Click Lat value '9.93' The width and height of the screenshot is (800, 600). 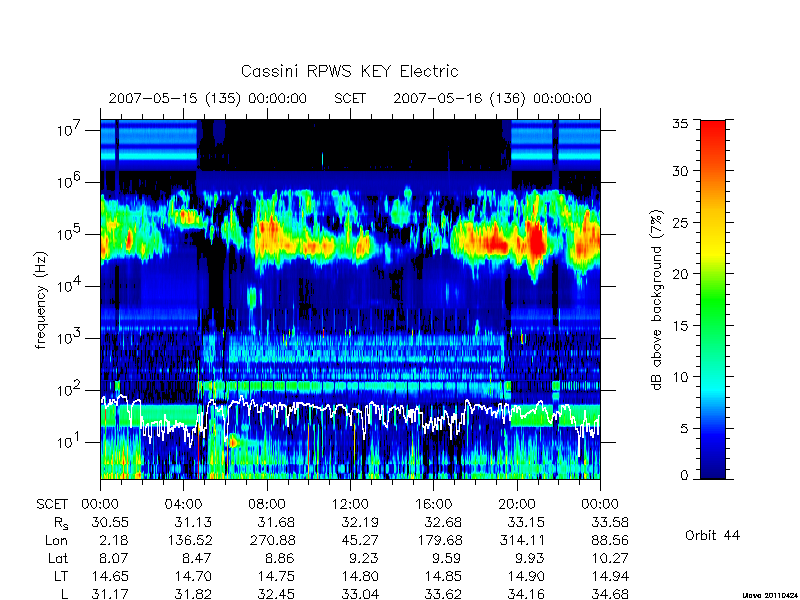530,558
